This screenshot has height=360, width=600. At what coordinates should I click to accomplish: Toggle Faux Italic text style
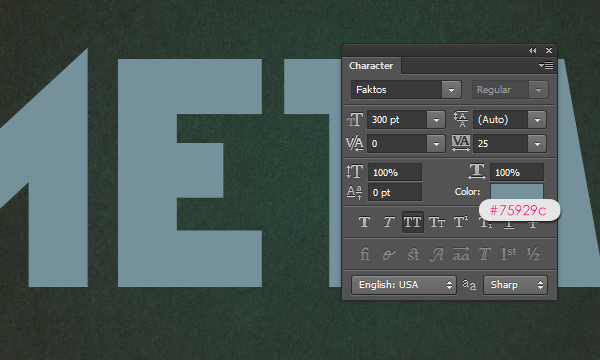pyautogui.click(x=388, y=222)
